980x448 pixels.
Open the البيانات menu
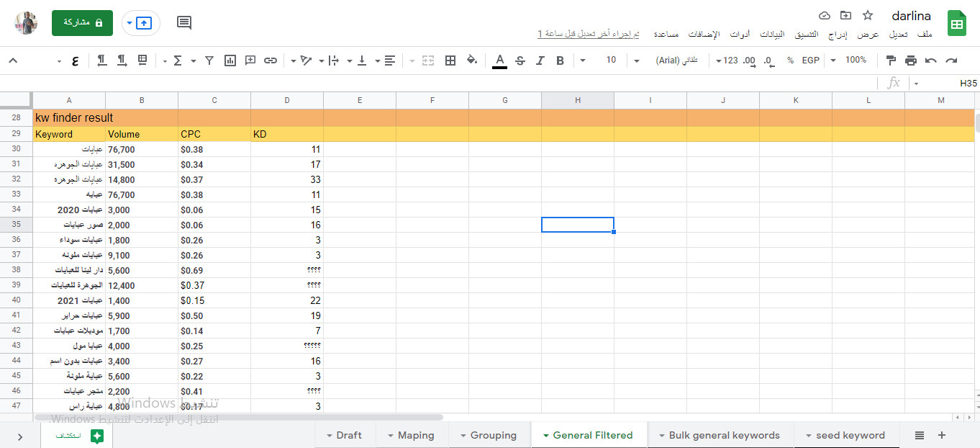[772, 35]
